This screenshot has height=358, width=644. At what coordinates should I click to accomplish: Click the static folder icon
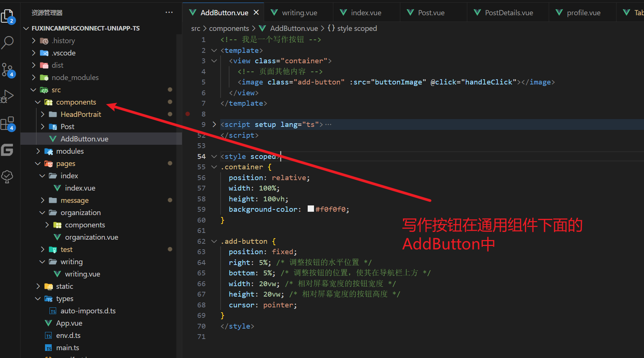click(48, 286)
